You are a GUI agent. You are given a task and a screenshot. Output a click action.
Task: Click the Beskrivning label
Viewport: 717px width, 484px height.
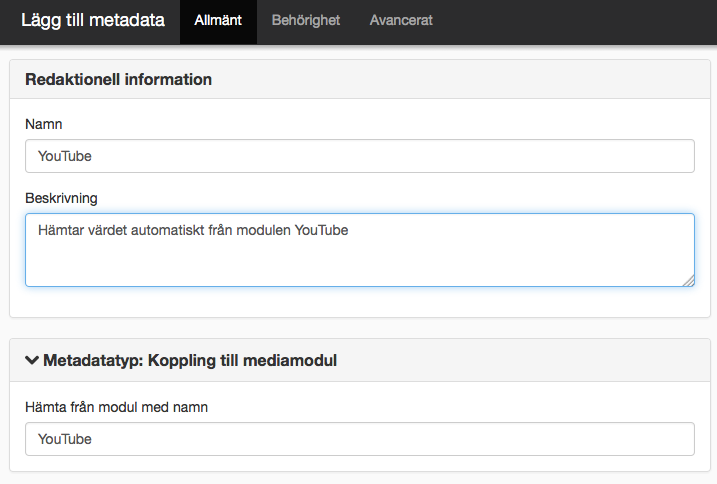pos(61,198)
